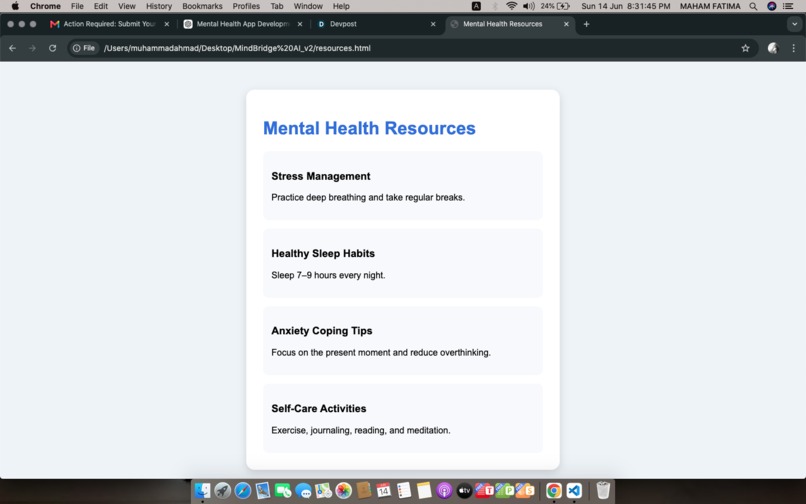This screenshot has height=504, width=806.
Task: Click the browser forward arrow
Action: [32, 48]
